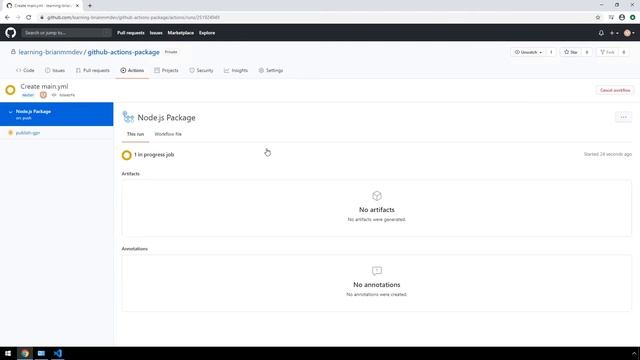Switch to the repository Settings tab
The height and width of the screenshot is (360, 640).
tap(271, 70)
